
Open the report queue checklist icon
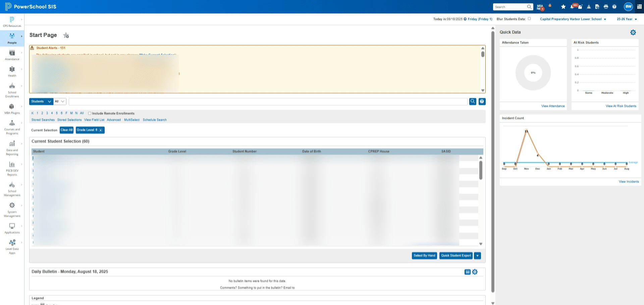(x=597, y=7)
